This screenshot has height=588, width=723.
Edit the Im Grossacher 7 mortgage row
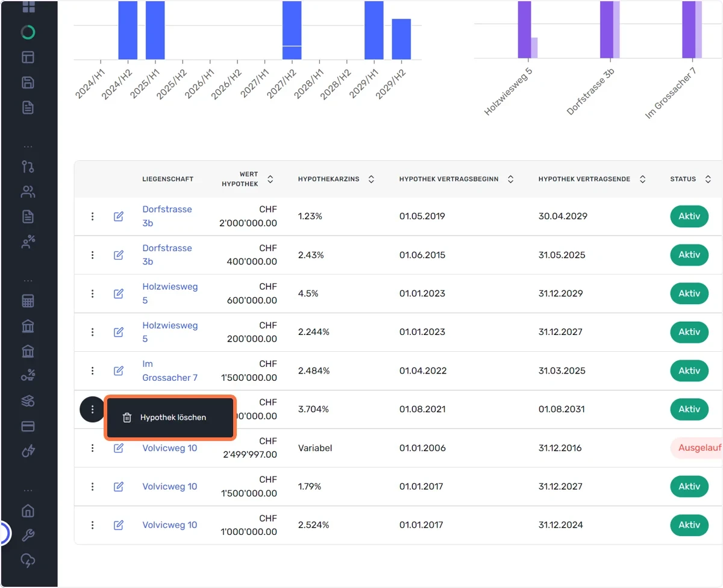(x=119, y=371)
